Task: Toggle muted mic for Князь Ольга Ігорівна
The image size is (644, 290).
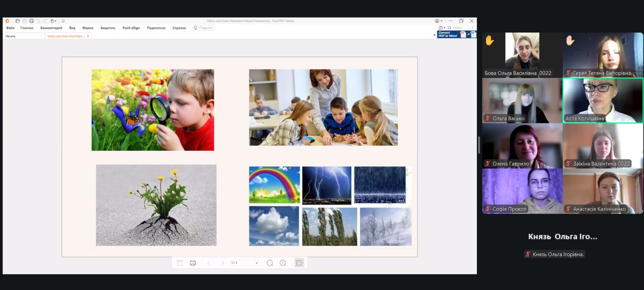Action: (528, 254)
